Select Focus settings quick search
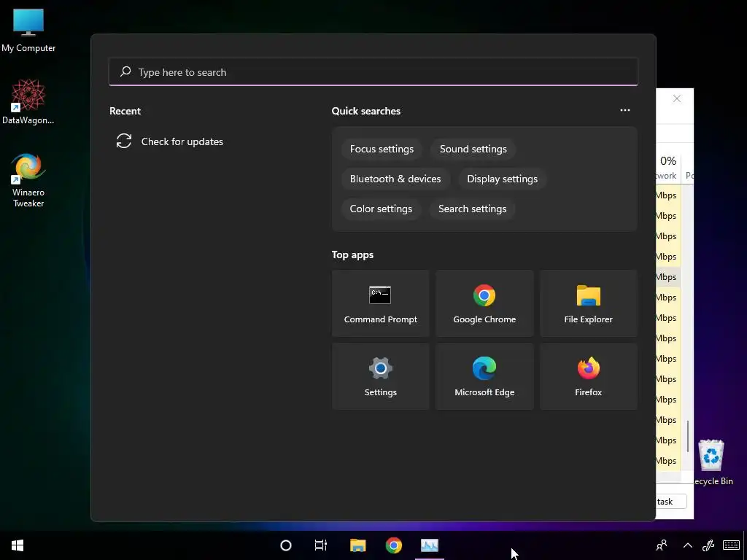Viewport: 747px width, 560px height. pyautogui.click(x=382, y=149)
